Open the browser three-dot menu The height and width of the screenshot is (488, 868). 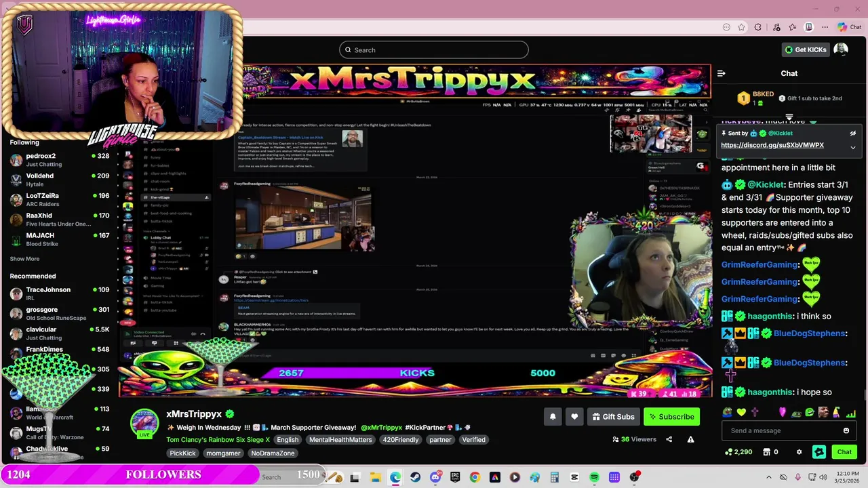click(x=825, y=27)
